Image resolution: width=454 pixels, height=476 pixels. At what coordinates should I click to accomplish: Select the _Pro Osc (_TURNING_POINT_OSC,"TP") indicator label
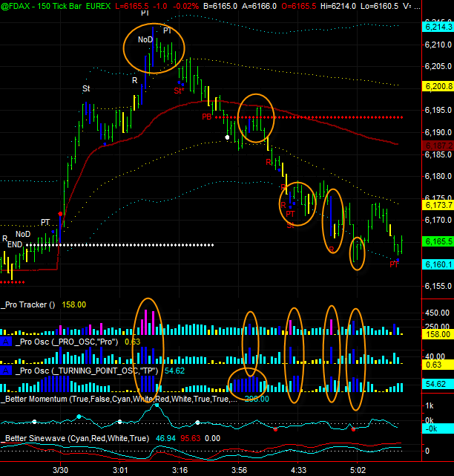tap(87, 371)
